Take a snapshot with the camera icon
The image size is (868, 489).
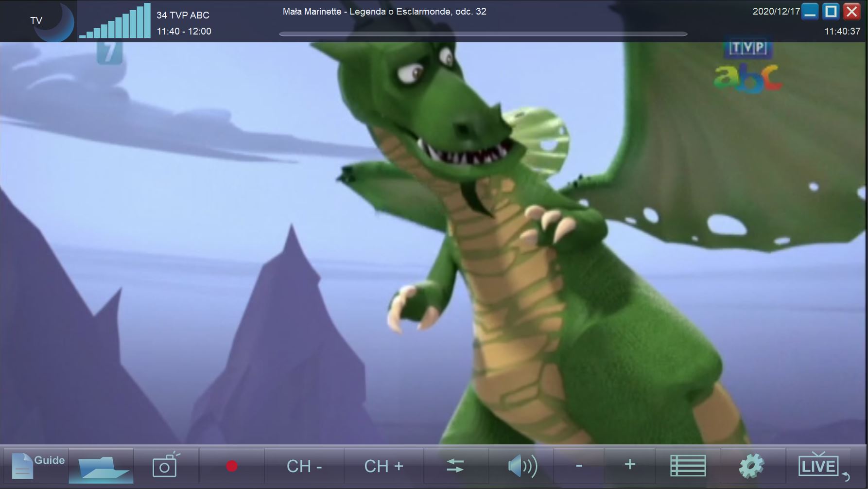click(166, 466)
